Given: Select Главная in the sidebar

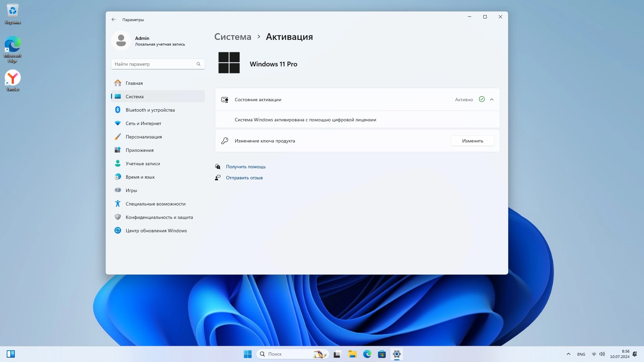Looking at the screenshot, I should point(134,83).
